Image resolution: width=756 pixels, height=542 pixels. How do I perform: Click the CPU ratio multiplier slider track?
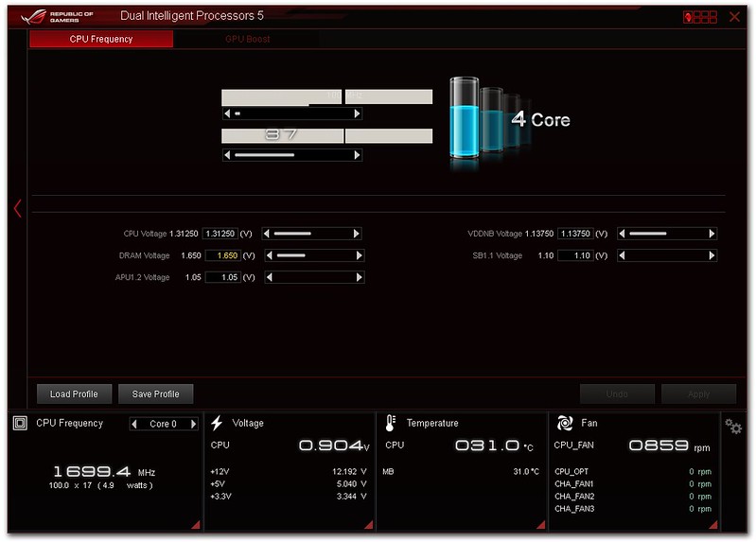coord(292,155)
